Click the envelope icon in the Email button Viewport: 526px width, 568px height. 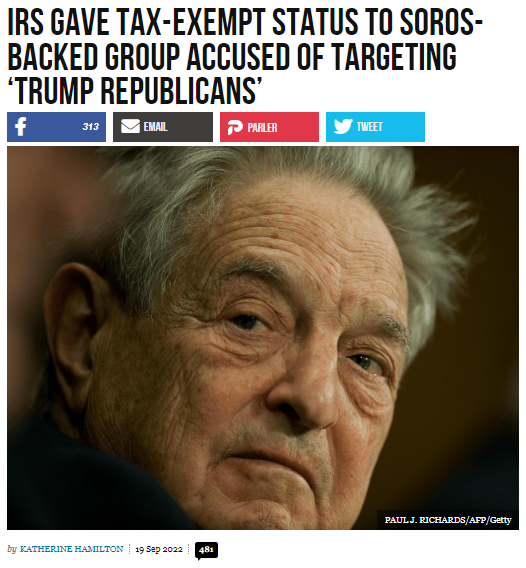pyautogui.click(x=130, y=126)
